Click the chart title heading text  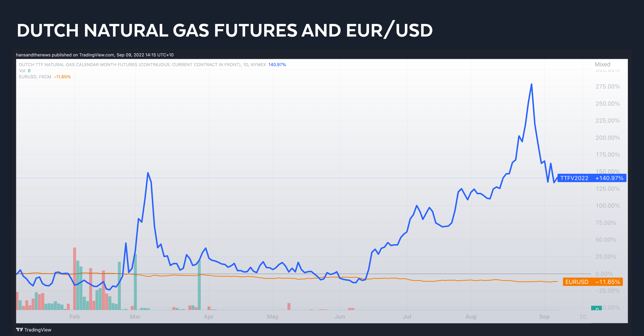pyautogui.click(x=224, y=30)
